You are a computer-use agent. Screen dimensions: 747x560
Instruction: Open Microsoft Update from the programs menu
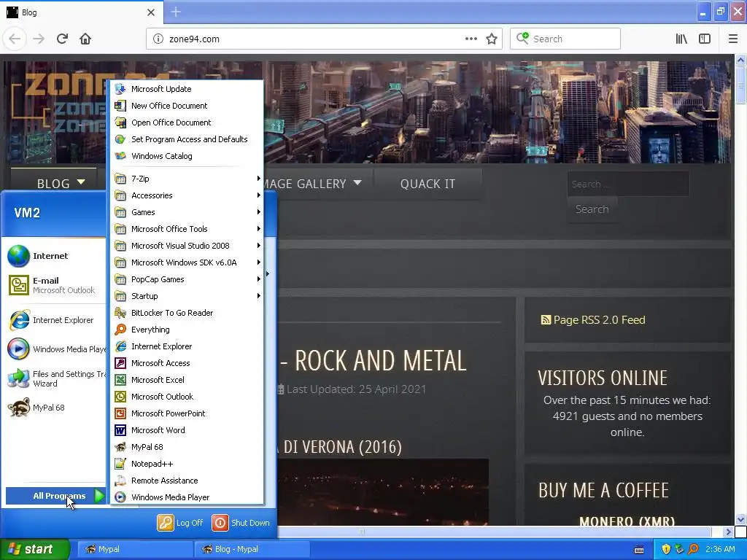pyautogui.click(x=187, y=89)
